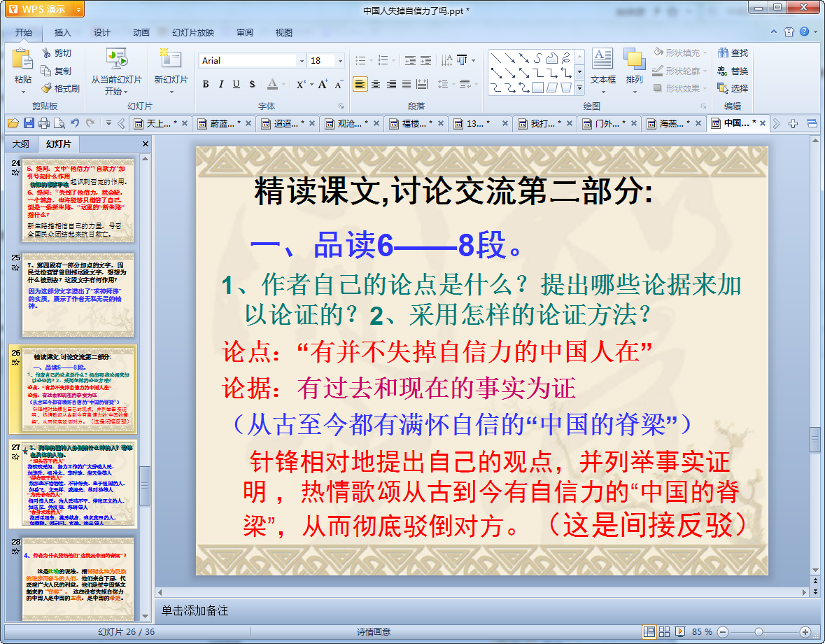Click the 85 % zoom level
825x644 pixels.
tap(702, 632)
